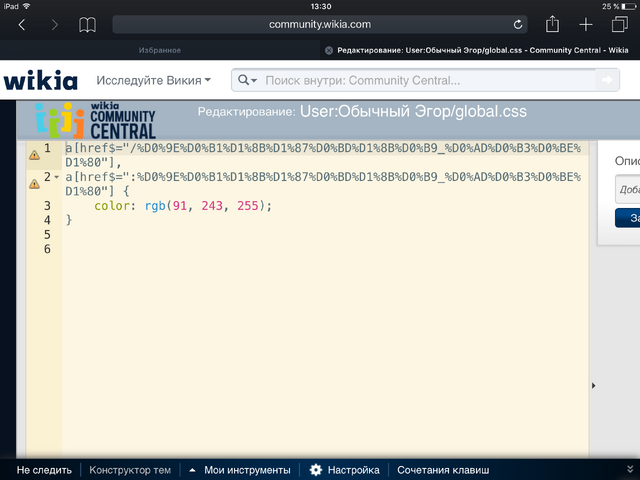Open Safari bookmarks book icon
640x480 pixels.
tap(87, 25)
